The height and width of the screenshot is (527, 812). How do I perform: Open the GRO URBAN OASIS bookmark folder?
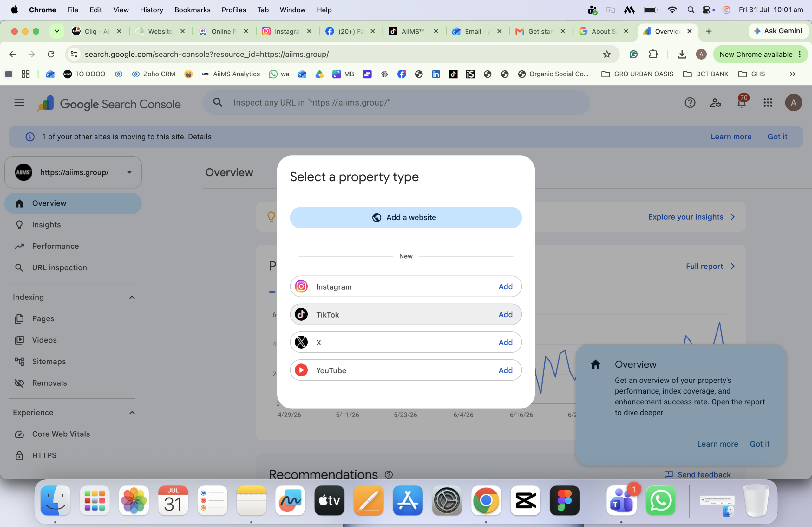click(637, 74)
